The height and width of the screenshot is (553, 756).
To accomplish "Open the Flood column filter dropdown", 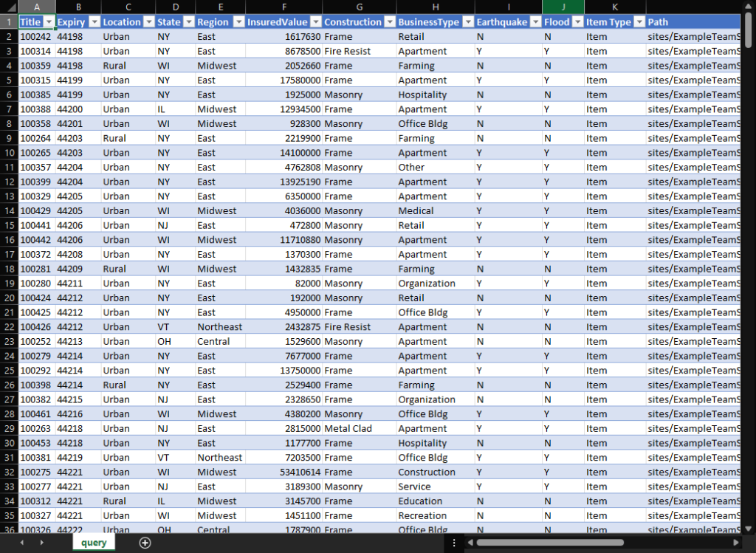I will (577, 22).
